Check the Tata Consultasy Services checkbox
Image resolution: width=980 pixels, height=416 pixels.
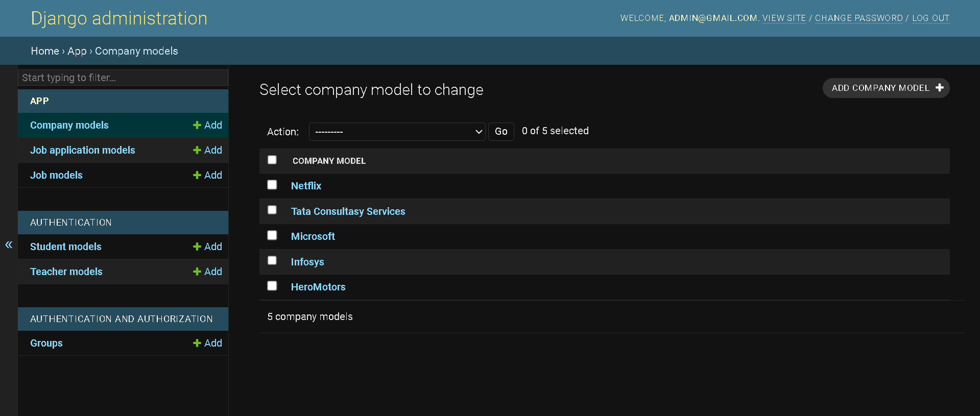[x=272, y=210]
